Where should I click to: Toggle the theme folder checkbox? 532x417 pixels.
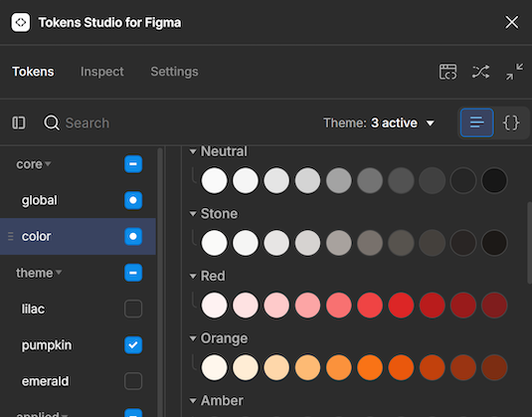[133, 273]
